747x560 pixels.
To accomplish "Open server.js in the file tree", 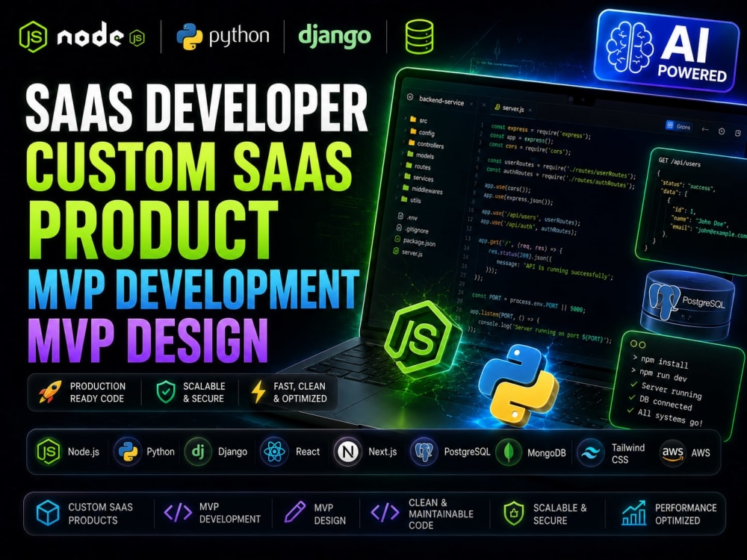I will (408, 252).
